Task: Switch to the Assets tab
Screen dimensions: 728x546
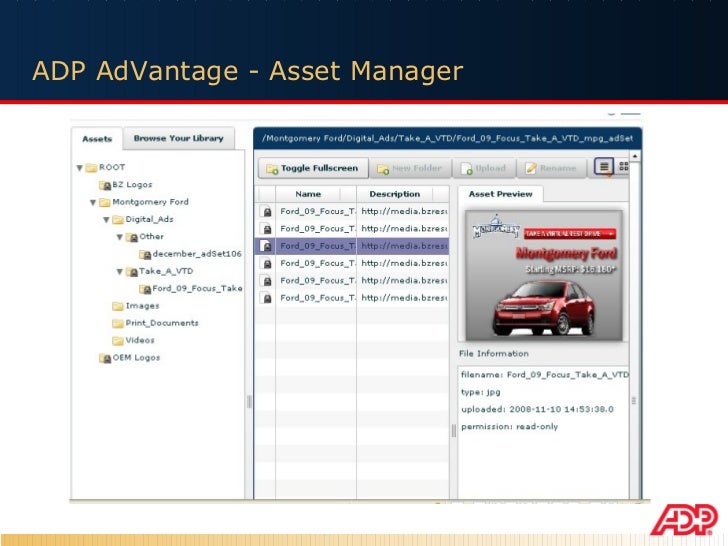Action: [x=97, y=139]
